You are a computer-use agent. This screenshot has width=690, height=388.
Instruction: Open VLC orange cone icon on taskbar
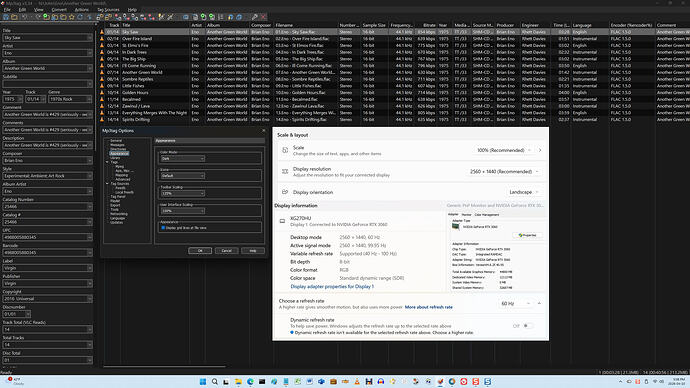pos(357,382)
